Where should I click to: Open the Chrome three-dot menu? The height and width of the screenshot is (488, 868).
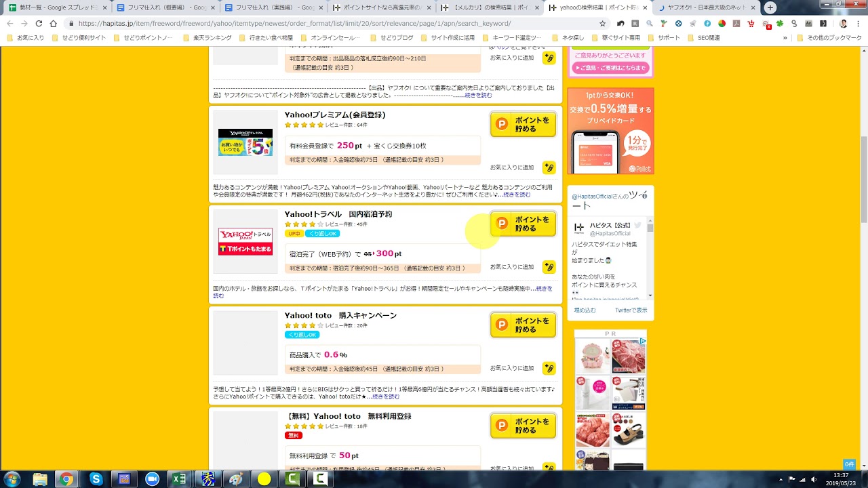(858, 23)
